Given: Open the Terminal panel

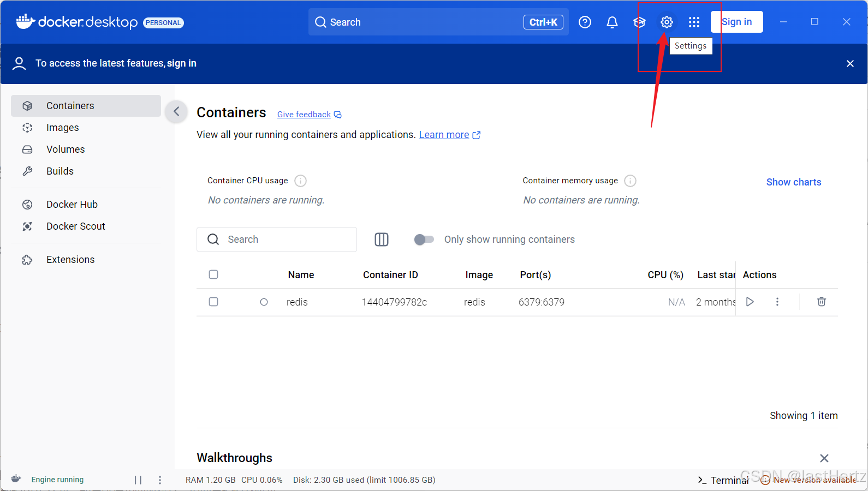Looking at the screenshot, I should click(723, 480).
